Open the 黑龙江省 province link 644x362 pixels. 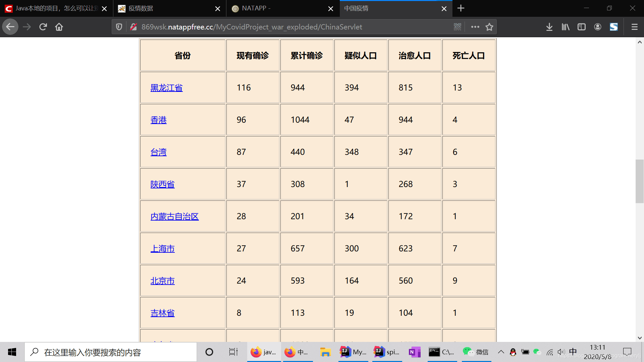tap(166, 88)
